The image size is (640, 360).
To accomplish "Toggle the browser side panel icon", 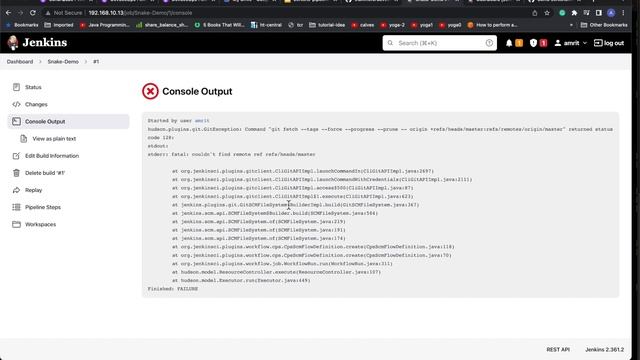I will pyautogui.click(x=599, y=13).
